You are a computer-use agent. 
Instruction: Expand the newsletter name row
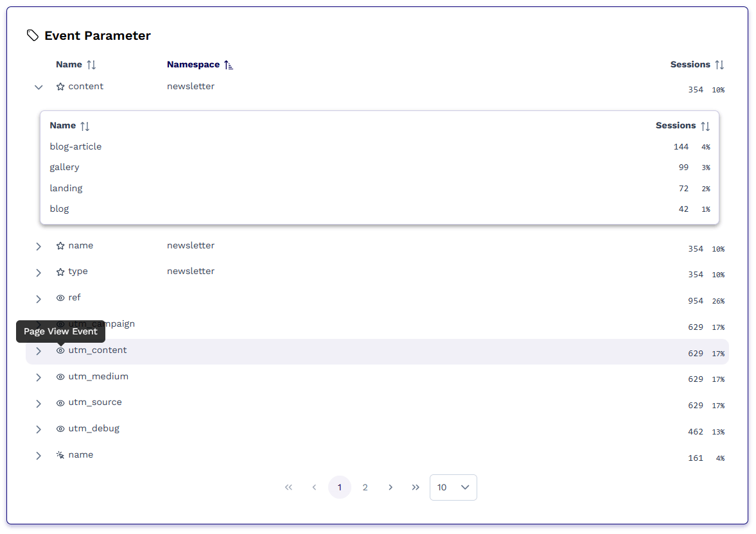[x=39, y=246]
